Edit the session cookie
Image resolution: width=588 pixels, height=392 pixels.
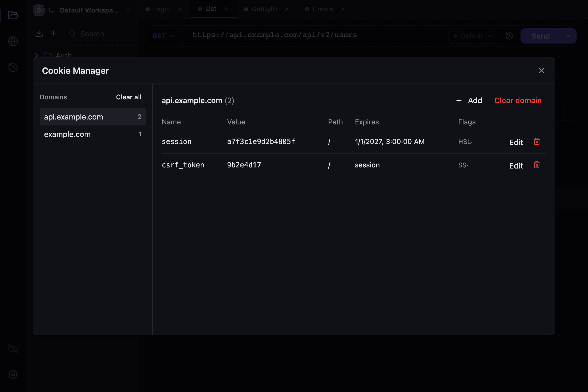point(516,142)
